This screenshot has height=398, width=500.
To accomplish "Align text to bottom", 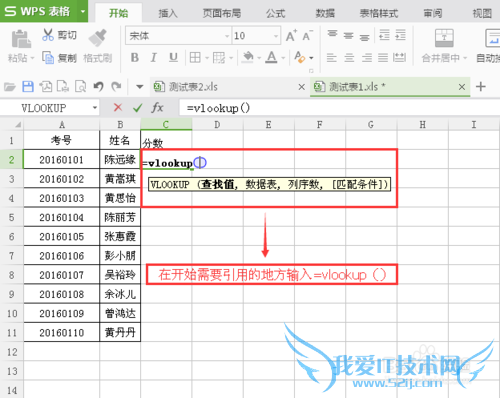I will pos(364,37).
